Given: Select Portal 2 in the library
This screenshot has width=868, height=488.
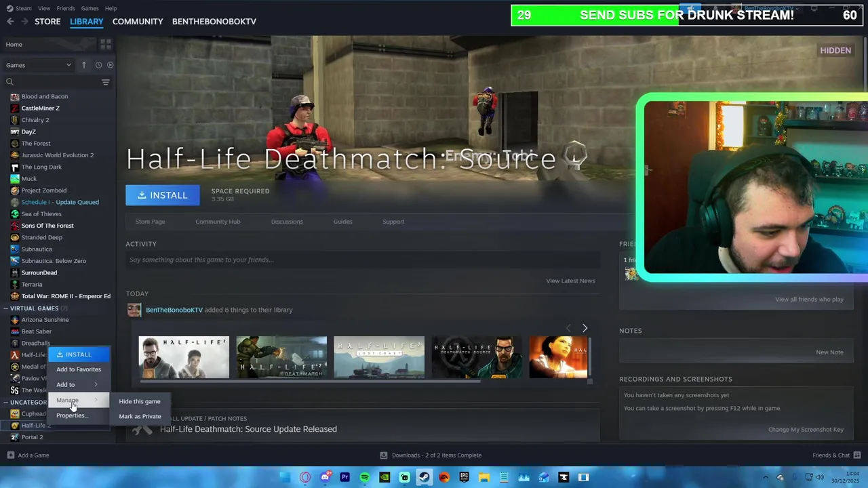Looking at the screenshot, I should click(32, 437).
